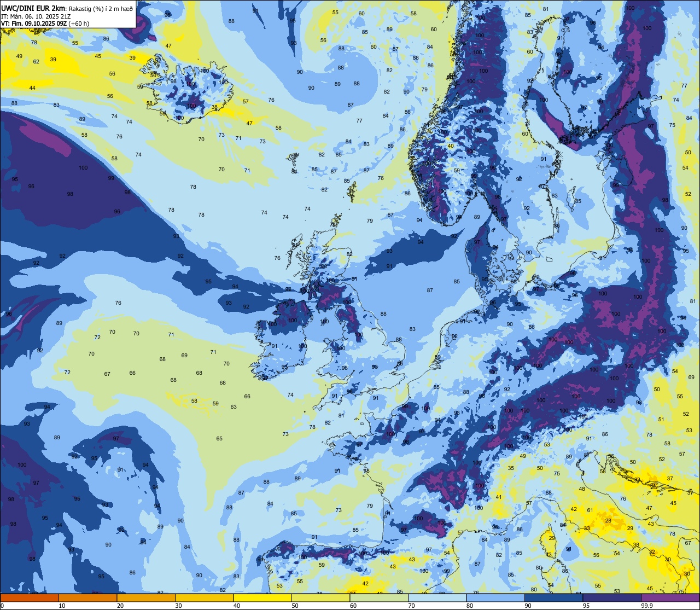The height and width of the screenshot is (610, 700).
Task: Select the legend swatch between 30 and 40
Action: [x=204, y=598]
